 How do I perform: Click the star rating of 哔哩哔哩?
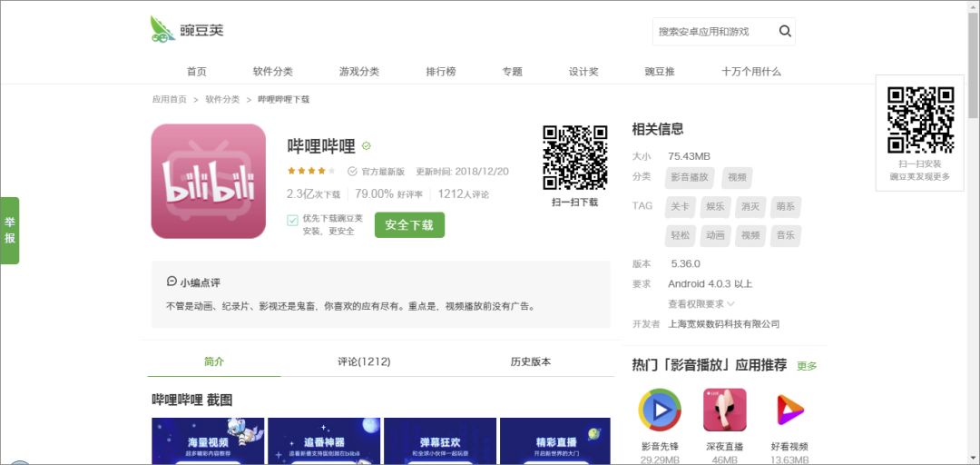(x=311, y=171)
